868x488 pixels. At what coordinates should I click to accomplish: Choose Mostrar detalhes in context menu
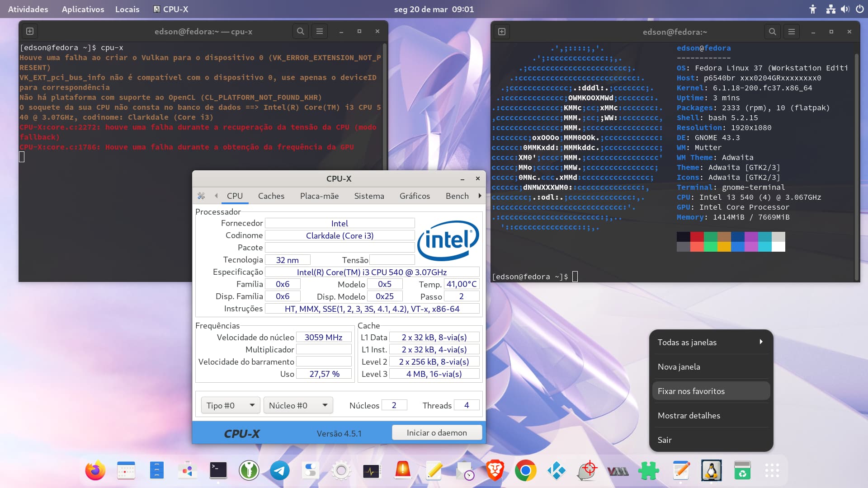[x=711, y=415]
